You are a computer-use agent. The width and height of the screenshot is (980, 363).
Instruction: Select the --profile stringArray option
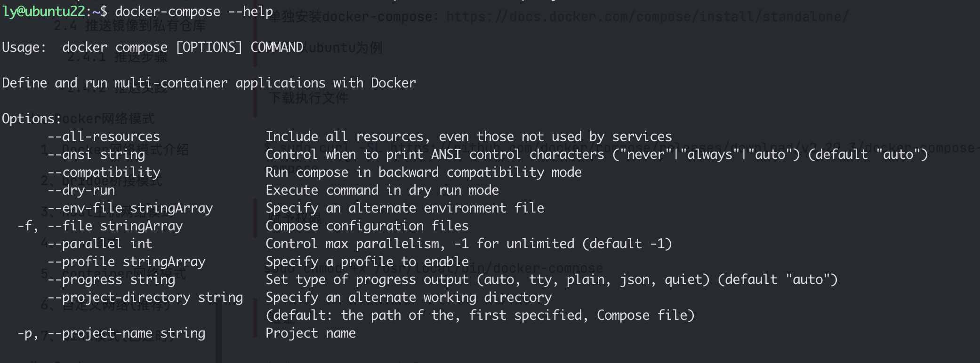(126, 261)
